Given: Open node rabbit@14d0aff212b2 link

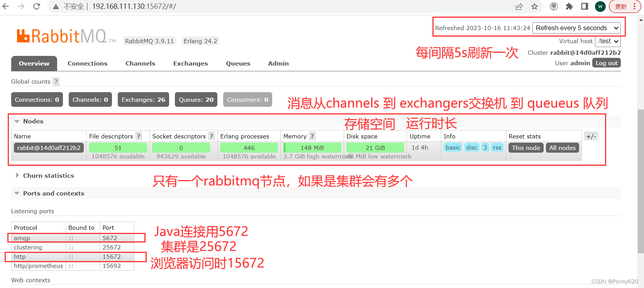Looking at the screenshot, I should coord(49,148).
